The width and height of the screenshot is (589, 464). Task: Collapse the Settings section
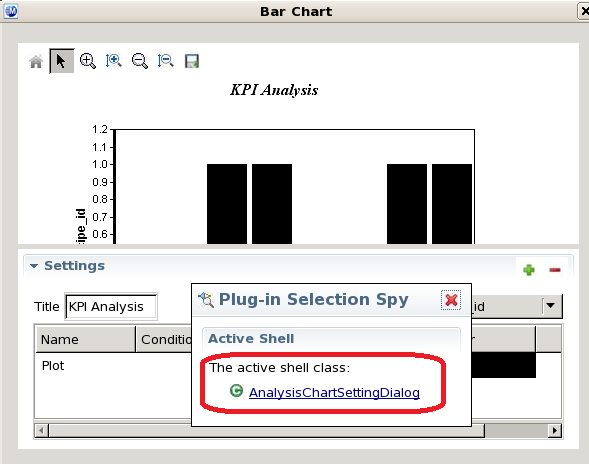[x=34, y=266]
